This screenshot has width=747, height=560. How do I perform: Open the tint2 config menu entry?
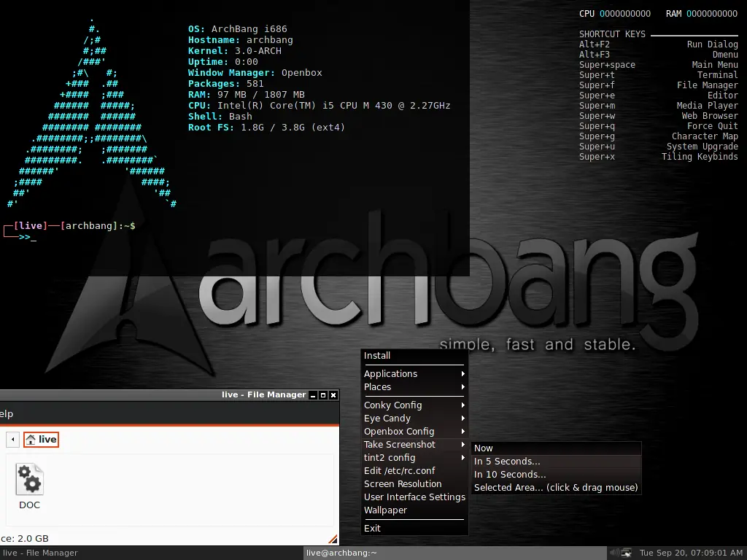414,458
